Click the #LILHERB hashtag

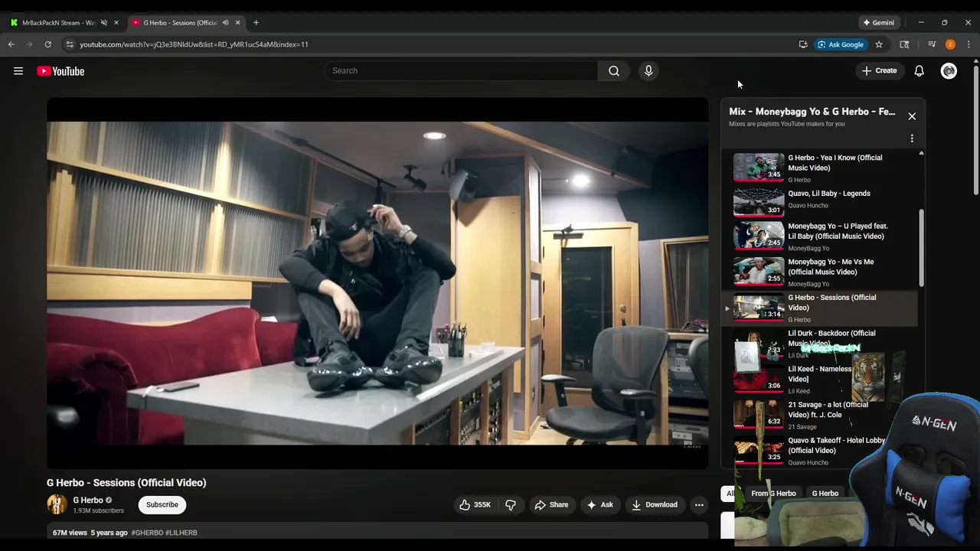[181, 533]
